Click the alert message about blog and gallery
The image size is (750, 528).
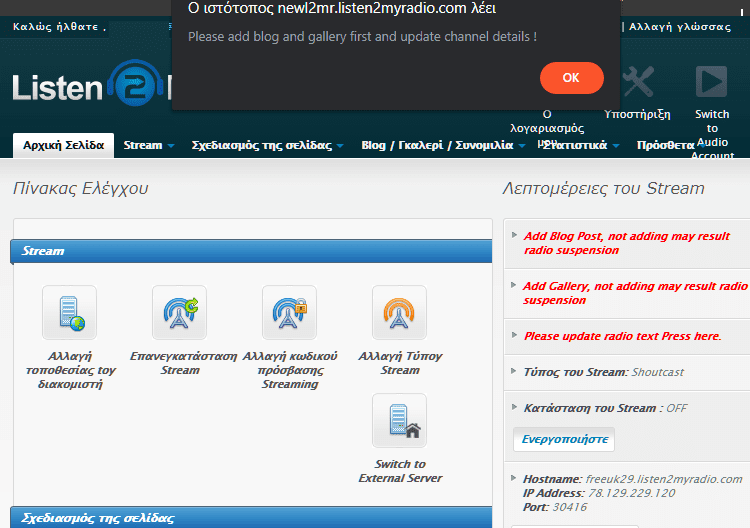click(362, 37)
